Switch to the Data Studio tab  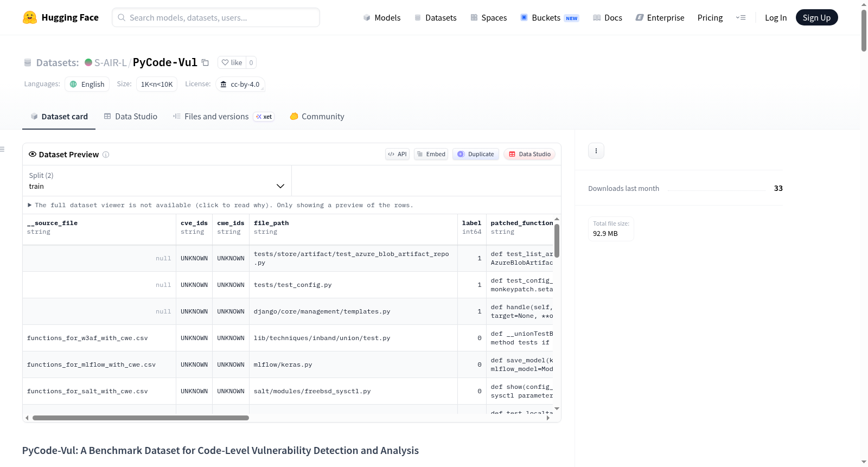pyautogui.click(x=130, y=117)
